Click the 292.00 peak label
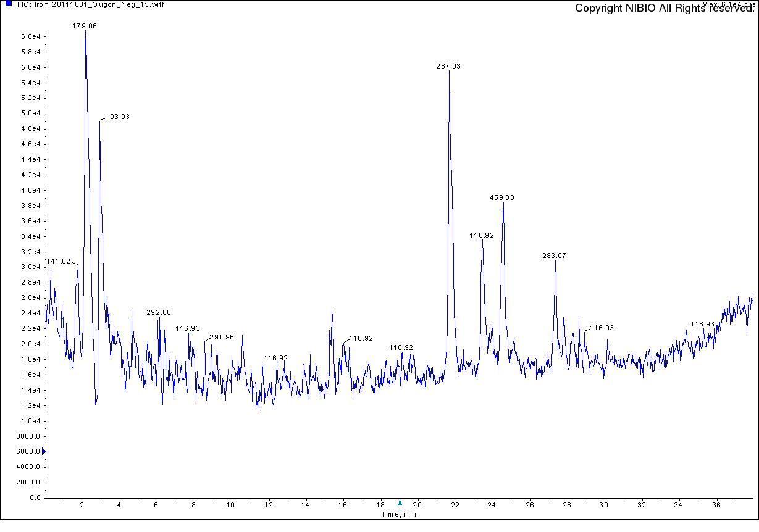759x532 pixels. pyautogui.click(x=159, y=313)
